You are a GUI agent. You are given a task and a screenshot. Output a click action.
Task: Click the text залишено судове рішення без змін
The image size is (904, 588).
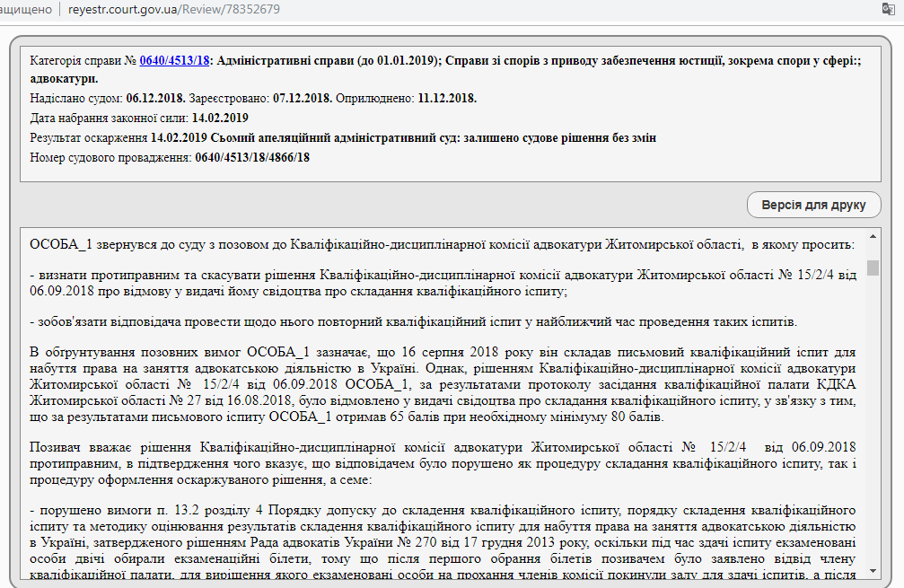point(560,137)
